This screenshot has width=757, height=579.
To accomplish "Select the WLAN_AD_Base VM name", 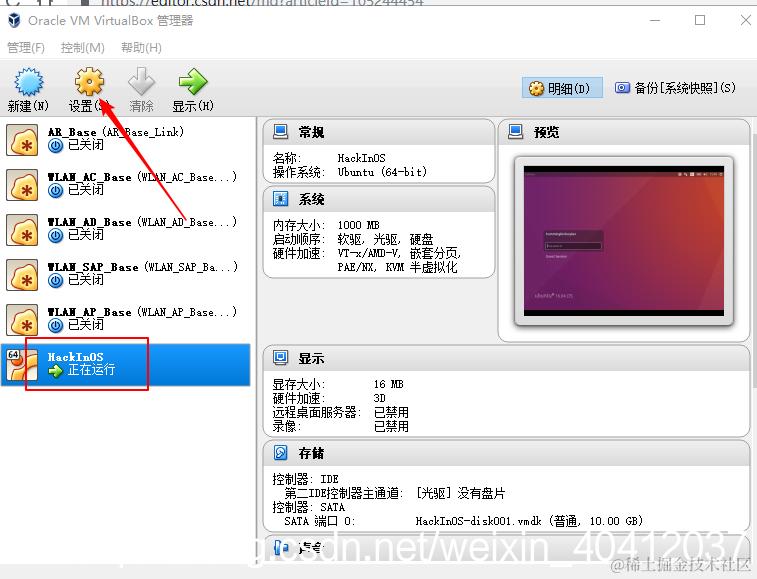I will (142, 222).
